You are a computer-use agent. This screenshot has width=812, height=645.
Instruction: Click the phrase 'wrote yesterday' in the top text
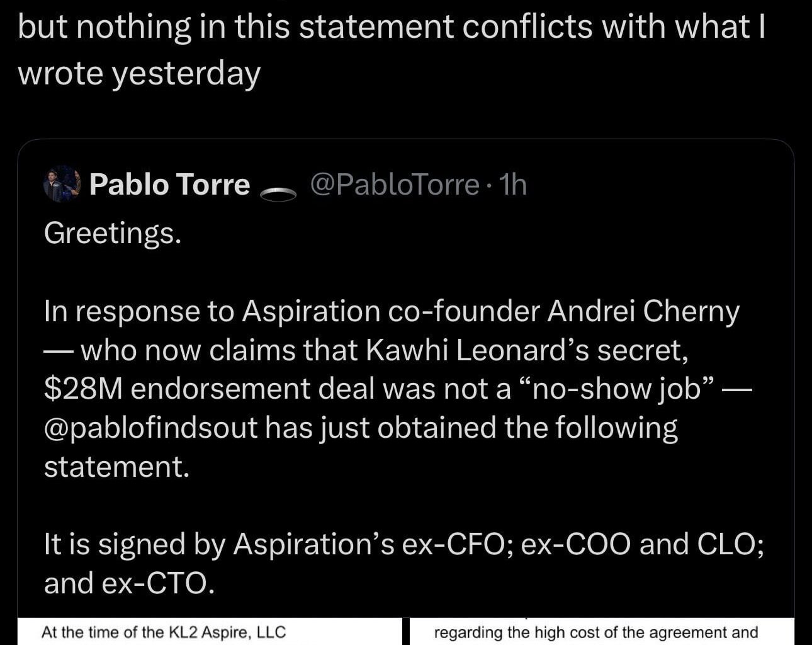[x=140, y=72]
